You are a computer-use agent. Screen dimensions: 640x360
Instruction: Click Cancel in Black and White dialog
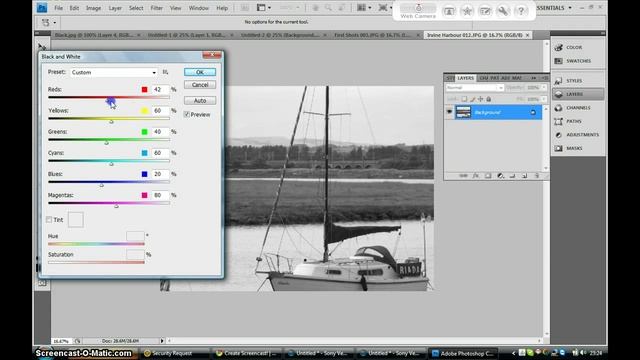(x=200, y=84)
